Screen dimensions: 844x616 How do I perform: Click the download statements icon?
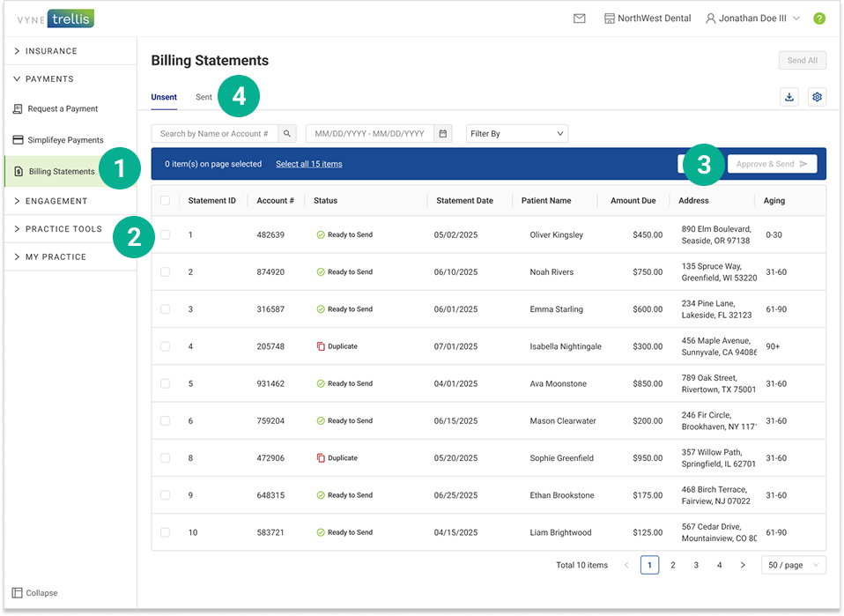(789, 97)
